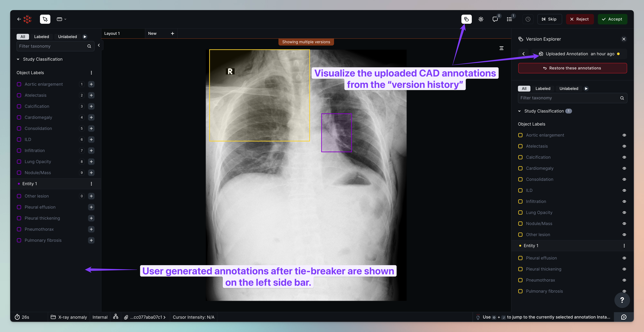Expand more filters arrow in left sidebar

click(85, 37)
